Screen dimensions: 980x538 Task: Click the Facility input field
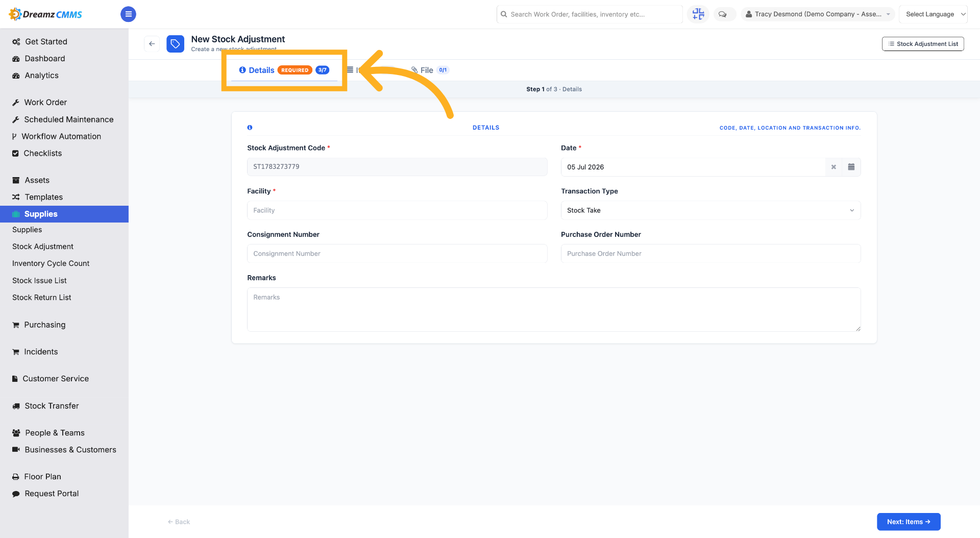[x=397, y=210]
